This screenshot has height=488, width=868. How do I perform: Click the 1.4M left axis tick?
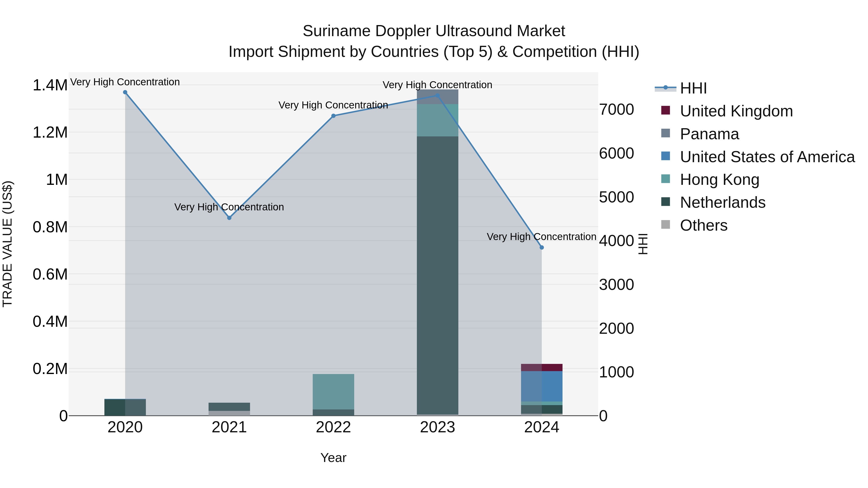(x=50, y=85)
